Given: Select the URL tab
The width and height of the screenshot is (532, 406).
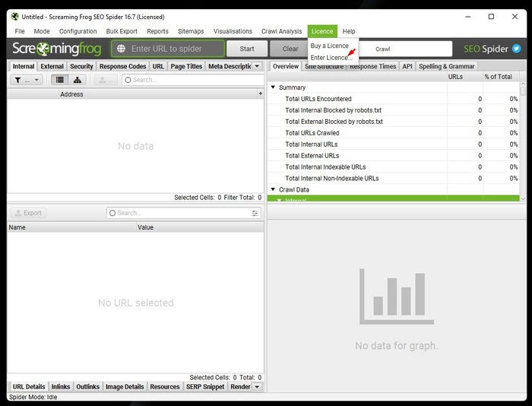Looking at the screenshot, I should coord(158,66).
